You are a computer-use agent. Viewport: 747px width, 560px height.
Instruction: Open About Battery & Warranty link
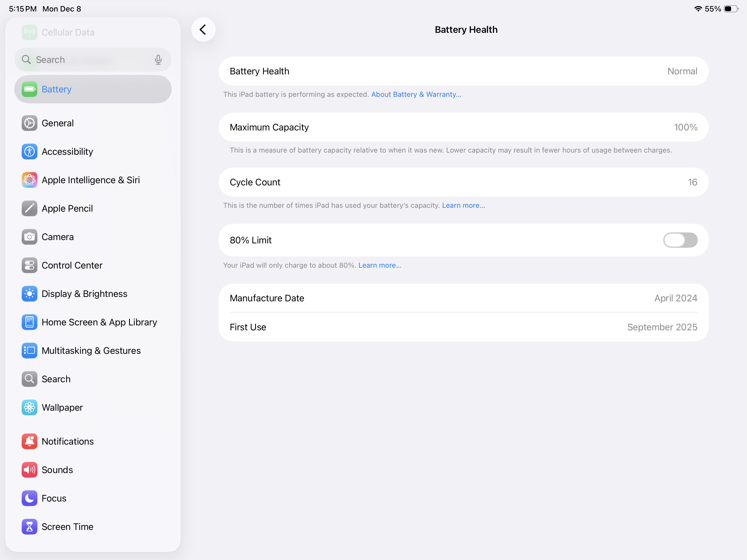point(416,95)
